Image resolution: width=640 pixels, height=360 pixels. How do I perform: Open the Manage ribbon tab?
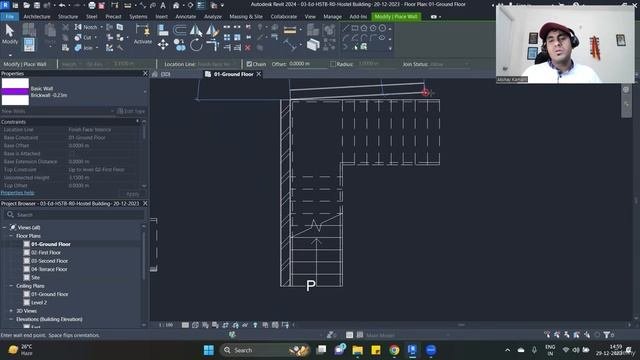coord(332,17)
